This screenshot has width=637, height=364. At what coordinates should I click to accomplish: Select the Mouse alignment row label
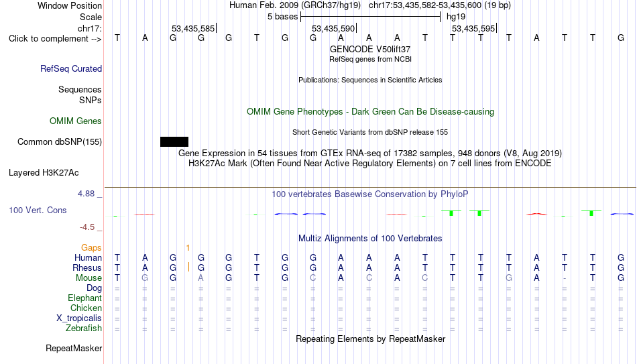89,278
